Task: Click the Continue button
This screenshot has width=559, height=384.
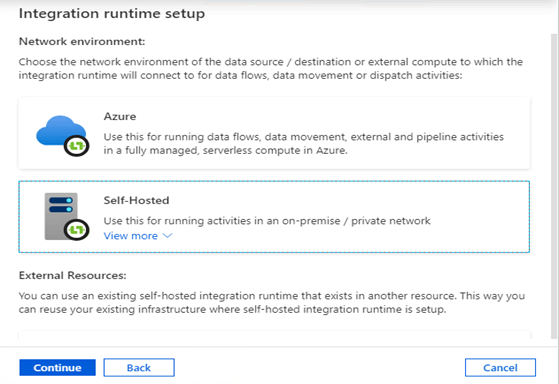Action: click(x=57, y=368)
